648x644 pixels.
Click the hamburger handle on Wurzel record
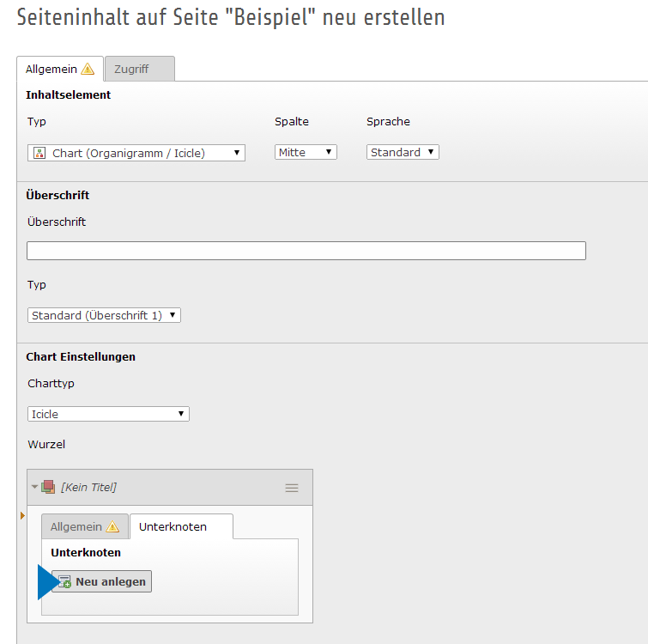coord(292,488)
